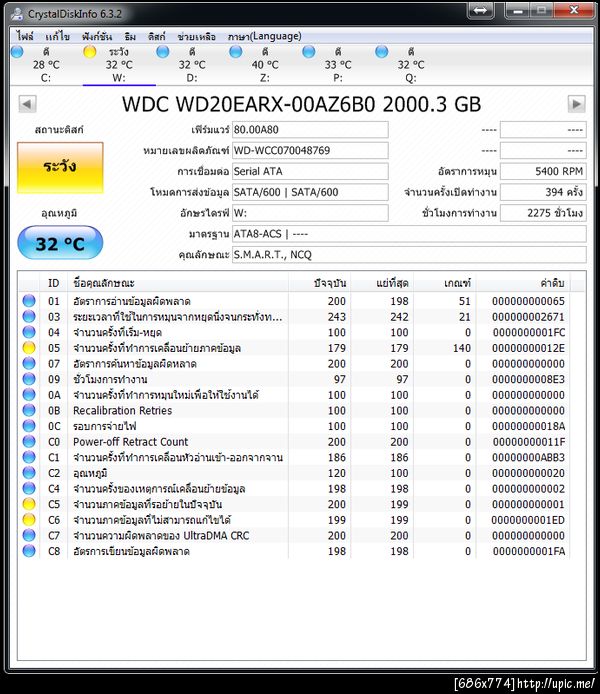
Task: Click the power on count field 394
Action: pyautogui.click(x=543, y=193)
